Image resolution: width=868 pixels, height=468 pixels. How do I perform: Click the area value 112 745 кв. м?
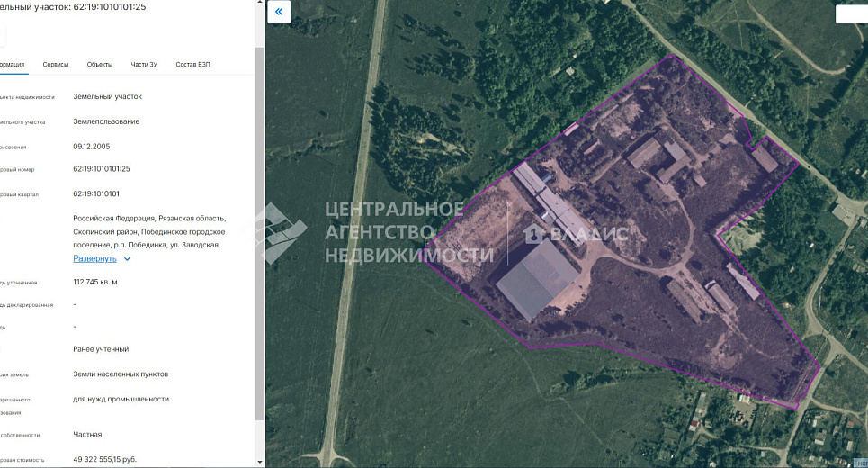[95, 282]
